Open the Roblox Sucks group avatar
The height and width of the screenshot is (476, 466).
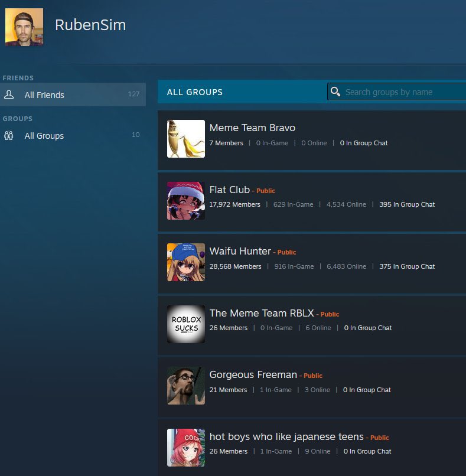coord(186,324)
